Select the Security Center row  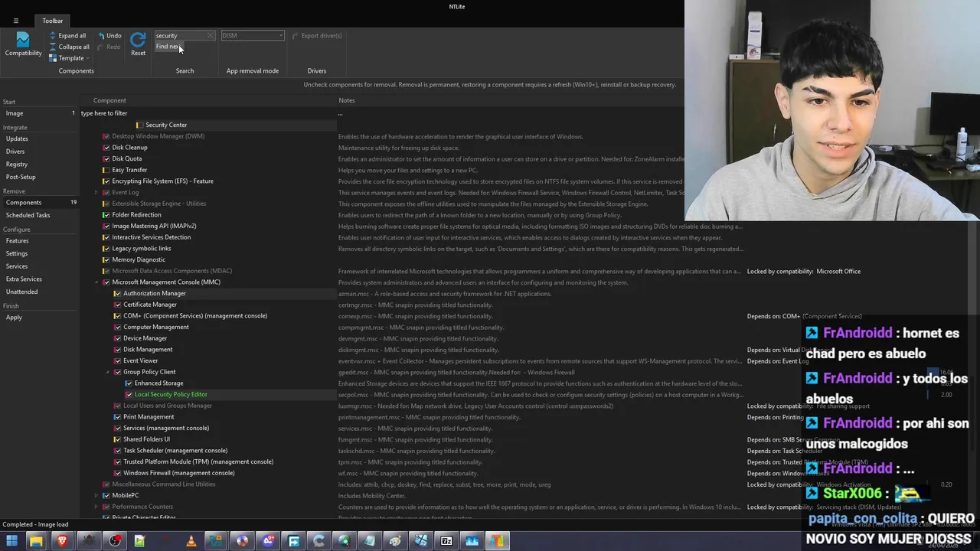pyautogui.click(x=166, y=125)
